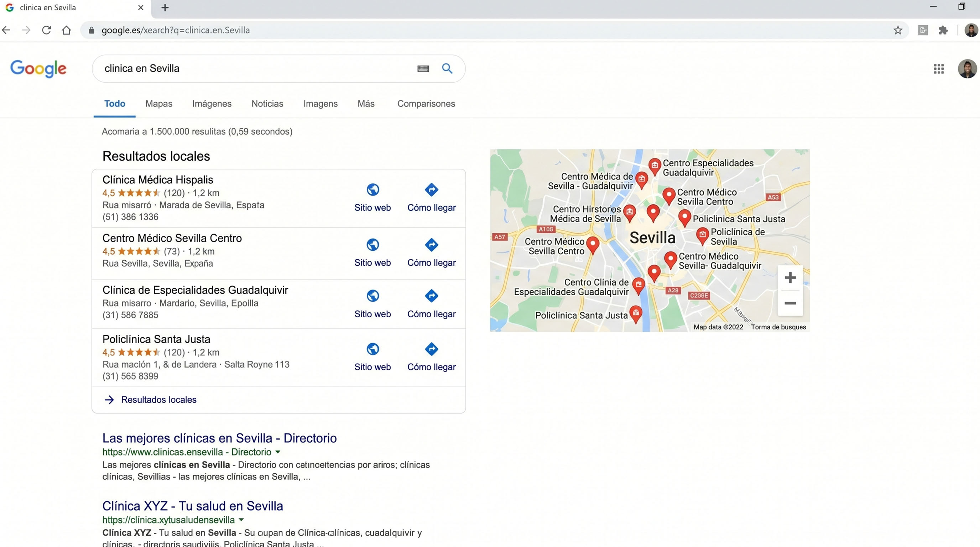The image size is (980, 547).
Task: Open Sitio web for Clínica Médica Hispalis
Action: (x=372, y=198)
